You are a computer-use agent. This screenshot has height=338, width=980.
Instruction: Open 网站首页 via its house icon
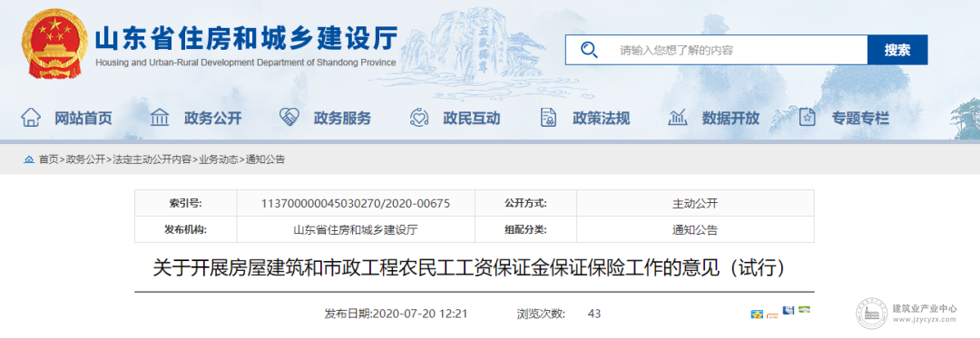pos(31,117)
